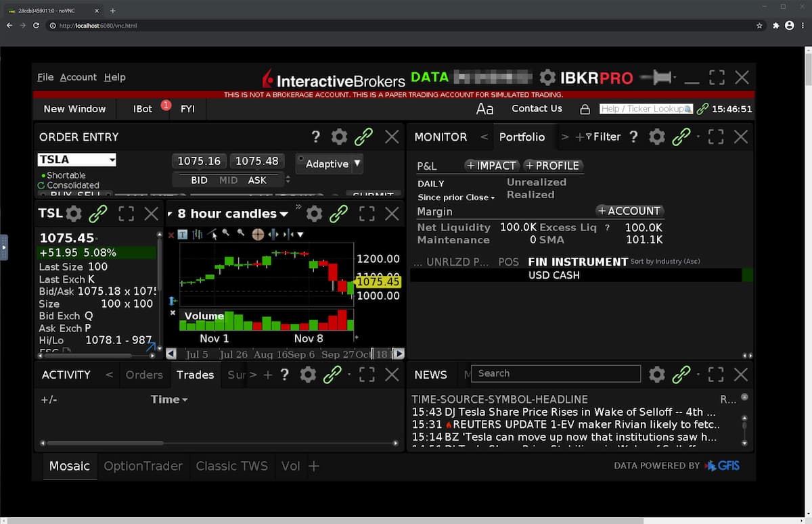
Task: Close the Volume sub-chart
Action: (173, 313)
